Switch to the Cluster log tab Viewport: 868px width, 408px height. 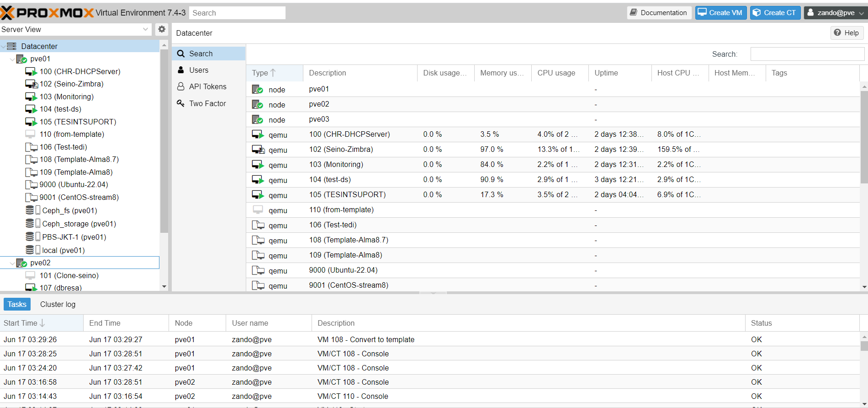point(58,304)
